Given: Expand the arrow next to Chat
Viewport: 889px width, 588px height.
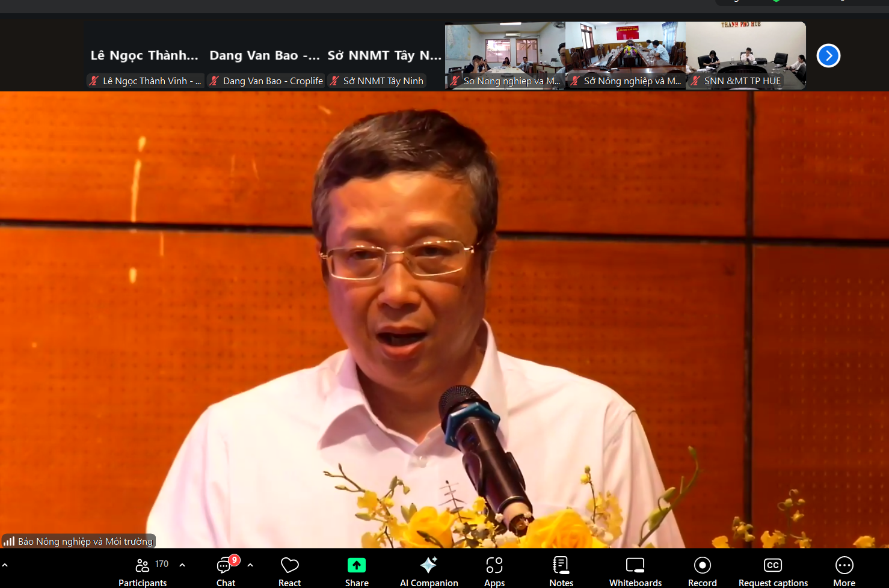Looking at the screenshot, I should [x=250, y=565].
